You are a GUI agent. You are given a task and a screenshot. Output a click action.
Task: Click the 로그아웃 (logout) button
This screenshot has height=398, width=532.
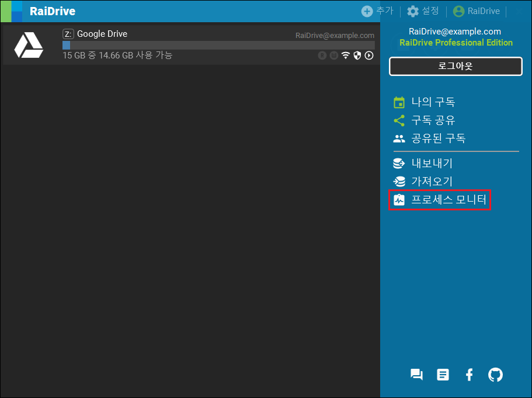[x=455, y=66]
